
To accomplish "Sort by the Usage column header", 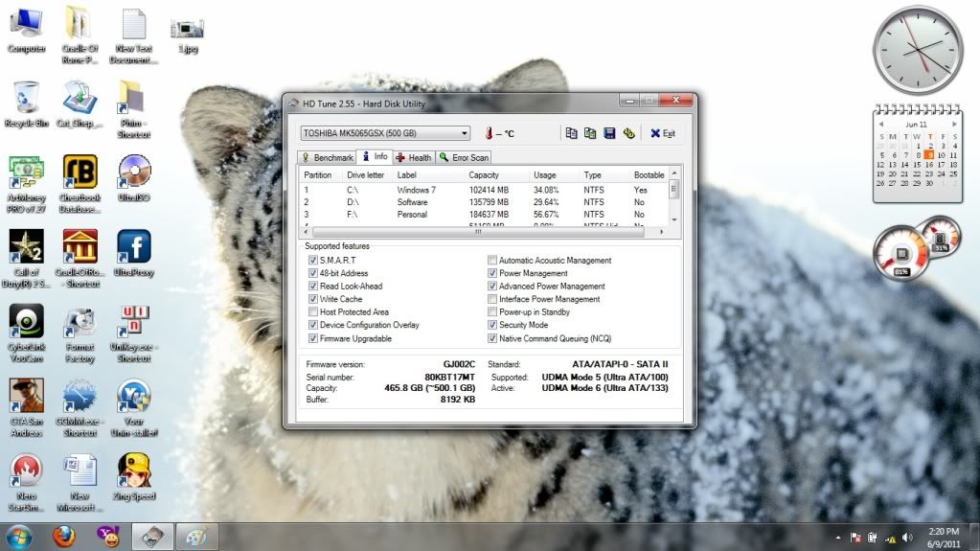I will pos(544,175).
